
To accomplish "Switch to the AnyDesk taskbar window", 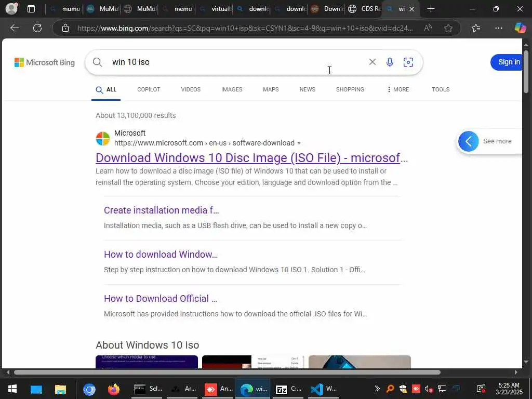I will point(219,389).
